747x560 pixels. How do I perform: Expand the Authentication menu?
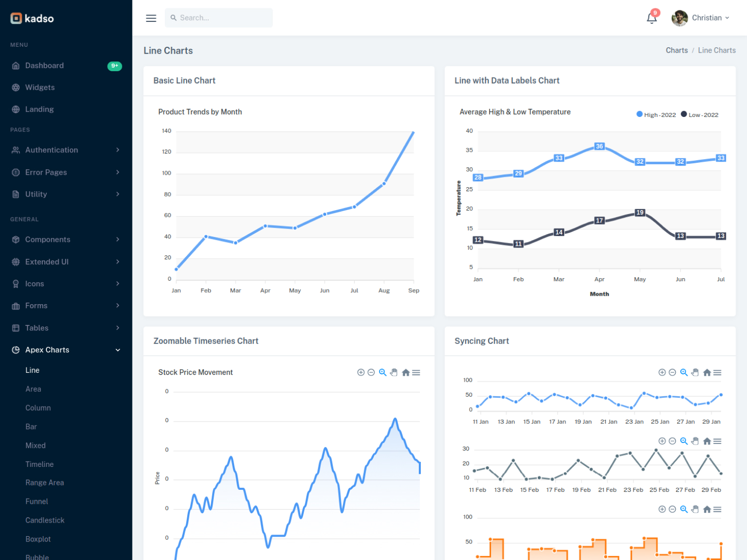click(66, 150)
